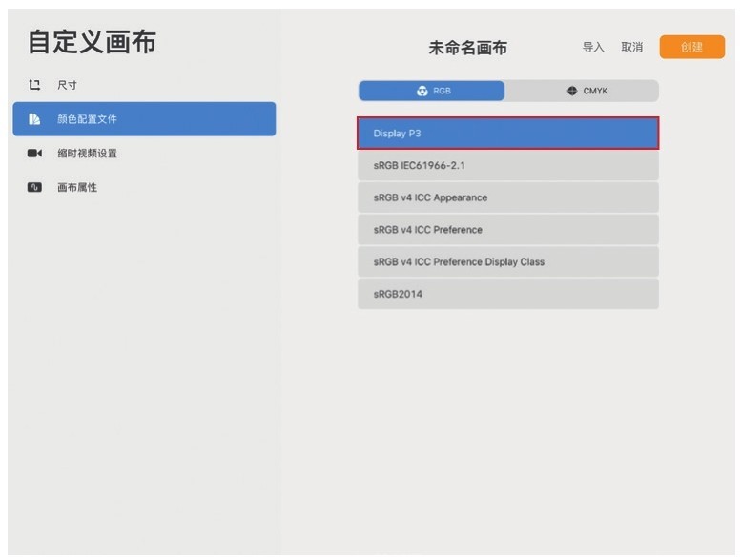Click the crop icon beside 尺寸
This screenshot has width=741, height=560.
click(34, 85)
